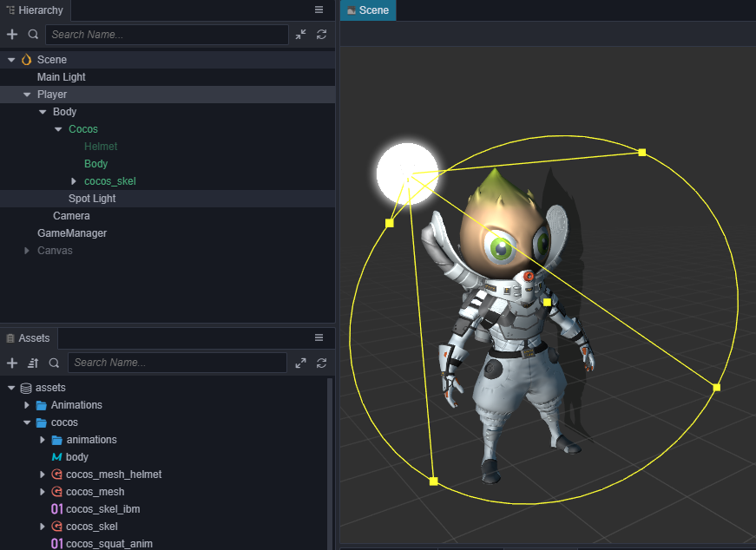The height and width of the screenshot is (550, 756).
Task: Click the Hierarchy search magnifier icon
Action: (33, 34)
